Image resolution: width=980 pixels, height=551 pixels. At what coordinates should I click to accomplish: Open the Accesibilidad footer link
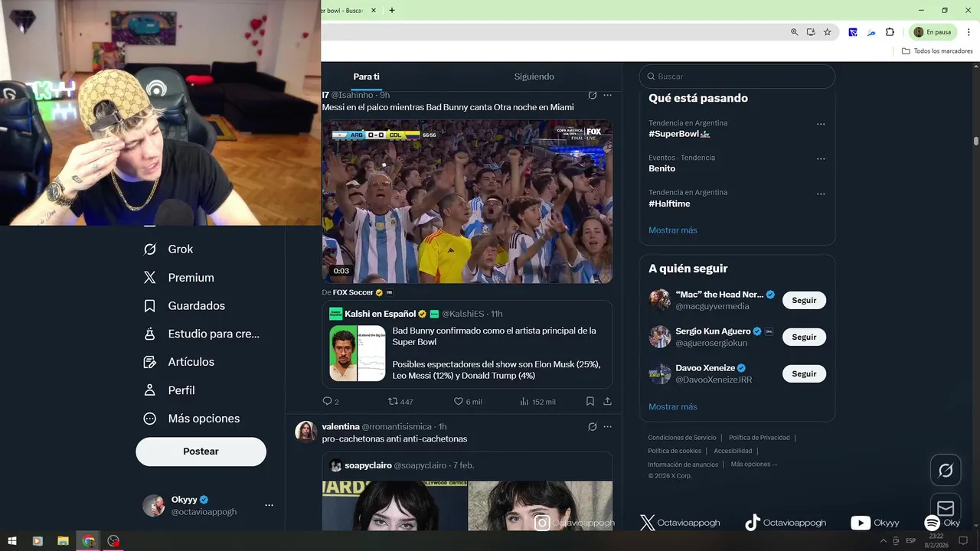[733, 452]
